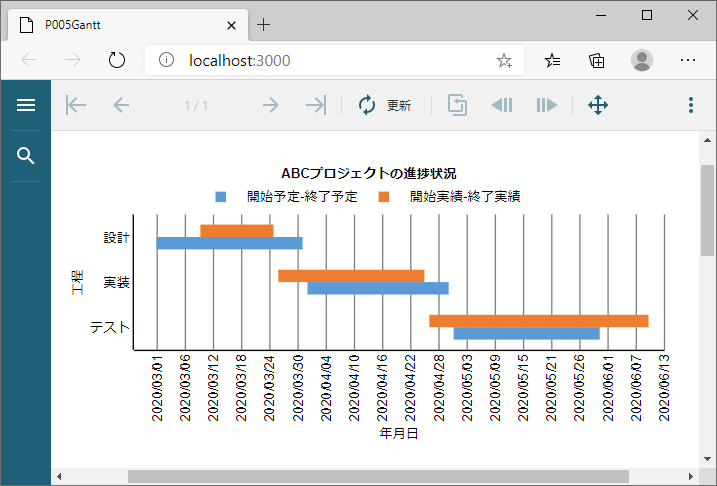The height and width of the screenshot is (486, 717).
Task: Click the orange 設計 actual bar
Action: (237, 231)
